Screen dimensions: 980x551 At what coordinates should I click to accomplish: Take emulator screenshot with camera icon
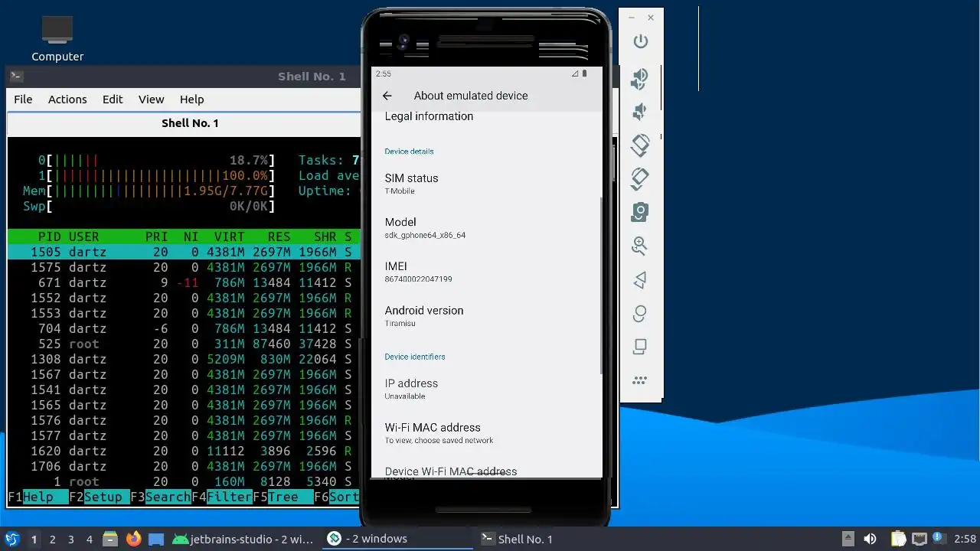(x=640, y=212)
